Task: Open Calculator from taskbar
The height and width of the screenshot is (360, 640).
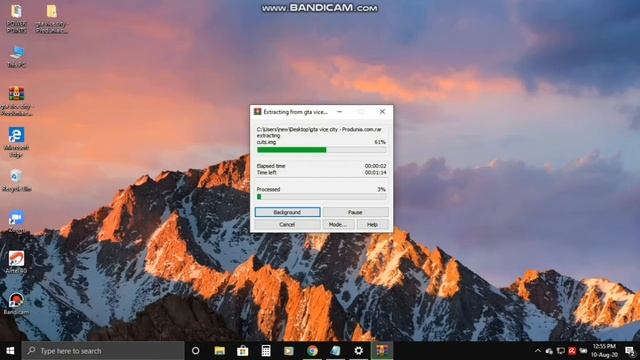Action: (x=266, y=351)
